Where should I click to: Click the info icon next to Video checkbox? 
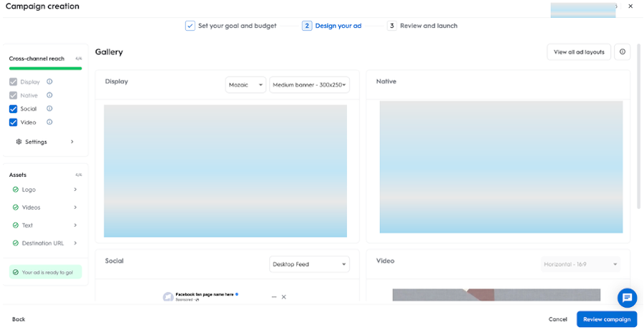tap(49, 122)
